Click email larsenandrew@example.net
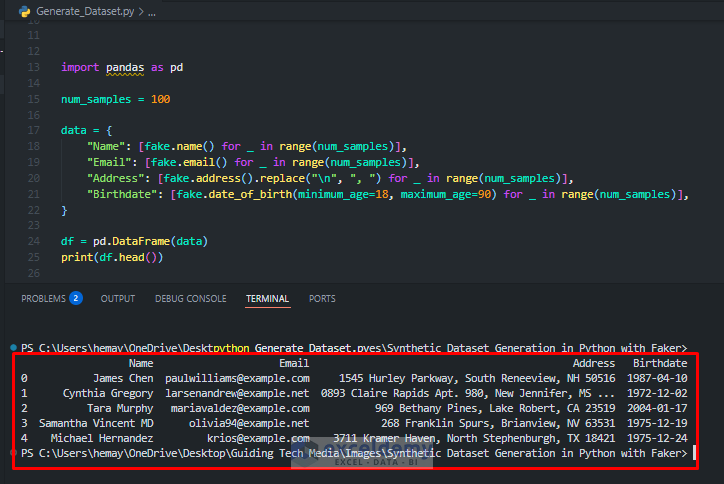The image size is (724, 484). tap(237, 393)
